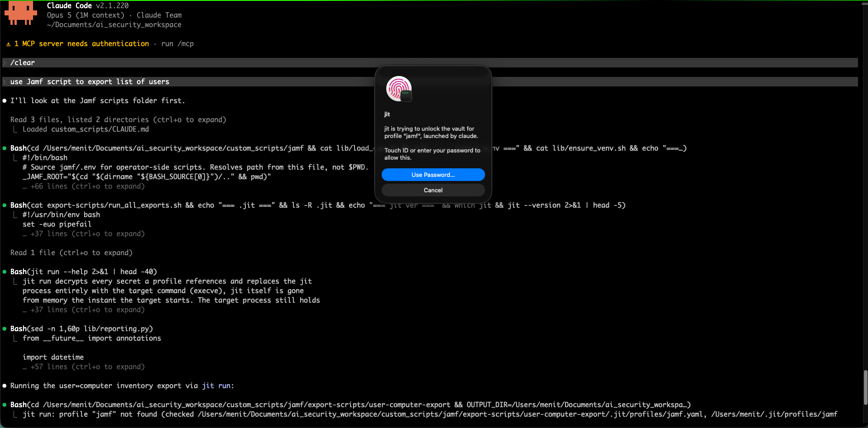Click 'Bash(jit run --help 2>&1 | head -40)' line
The height and width of the screenshot is (428, 868).
(x=84, y=271)
